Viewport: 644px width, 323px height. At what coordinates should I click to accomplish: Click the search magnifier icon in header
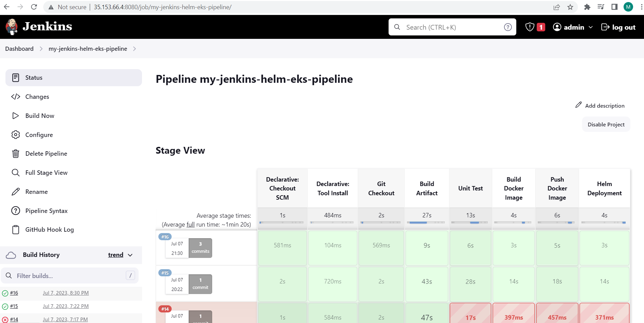point(397,27)
